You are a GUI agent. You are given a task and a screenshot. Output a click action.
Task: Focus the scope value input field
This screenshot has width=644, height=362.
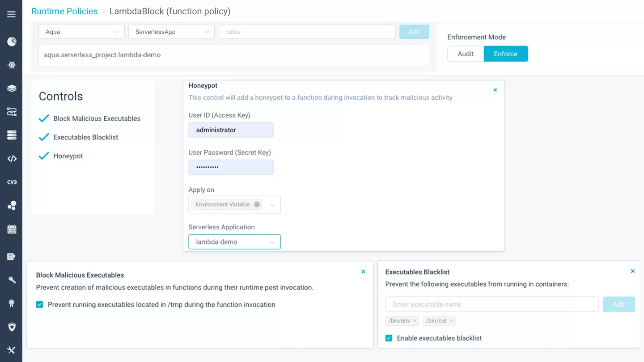[x=307, y=32]
